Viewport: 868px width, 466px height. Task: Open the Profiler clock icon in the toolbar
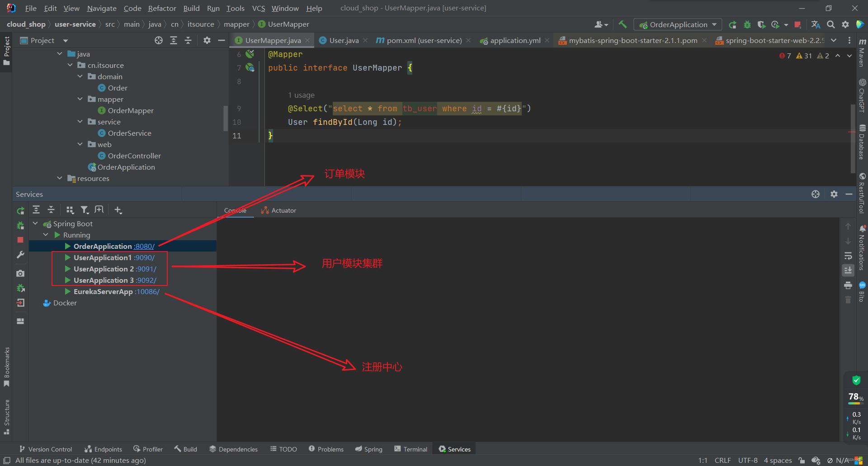[x=775, y=24]
